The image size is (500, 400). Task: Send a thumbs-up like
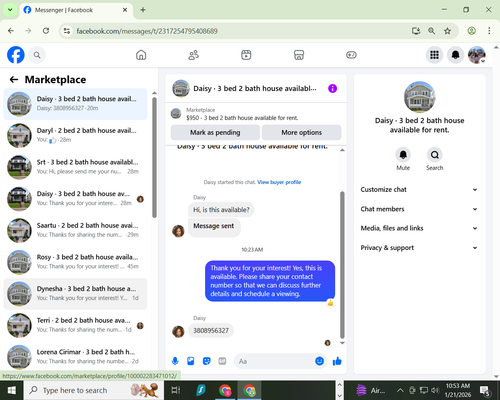[x=337, y=361]
